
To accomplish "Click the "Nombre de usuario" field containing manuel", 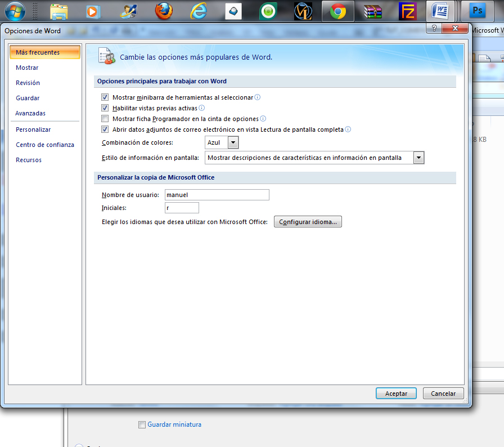I will pyautogui.click(x=217, y=194).
